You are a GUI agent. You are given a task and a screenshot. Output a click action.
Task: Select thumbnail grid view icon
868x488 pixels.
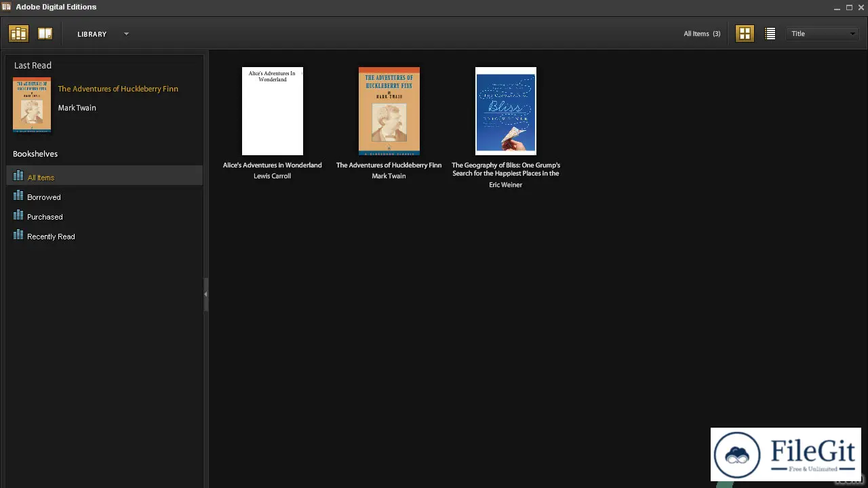(x=745, y=33)
